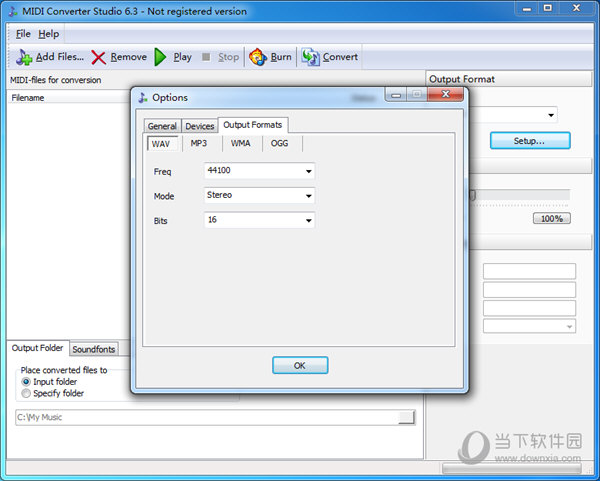Open the MP3 format tab
This screenshot has height=481, width=600.
coord(199,143)
